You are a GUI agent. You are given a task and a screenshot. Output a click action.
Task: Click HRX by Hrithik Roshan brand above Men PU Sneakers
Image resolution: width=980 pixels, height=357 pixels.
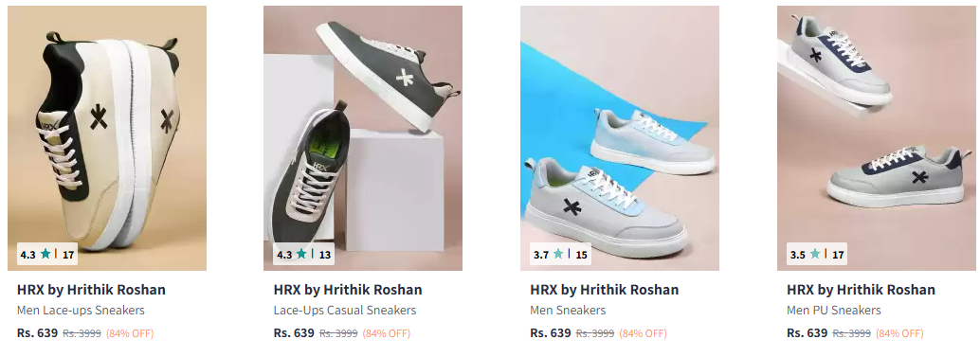862,290
